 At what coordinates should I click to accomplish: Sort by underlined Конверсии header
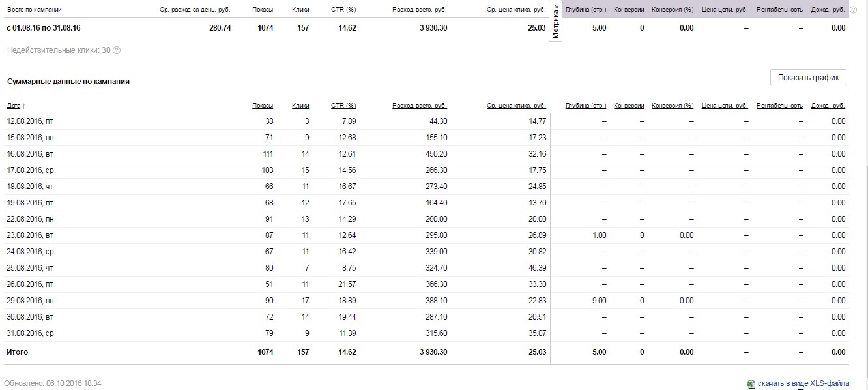point(629,106)
